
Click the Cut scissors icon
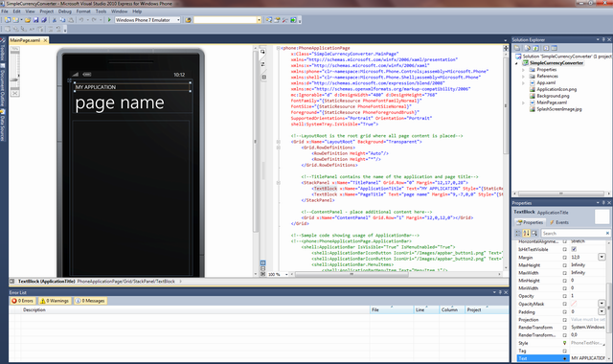coord(55,20)
